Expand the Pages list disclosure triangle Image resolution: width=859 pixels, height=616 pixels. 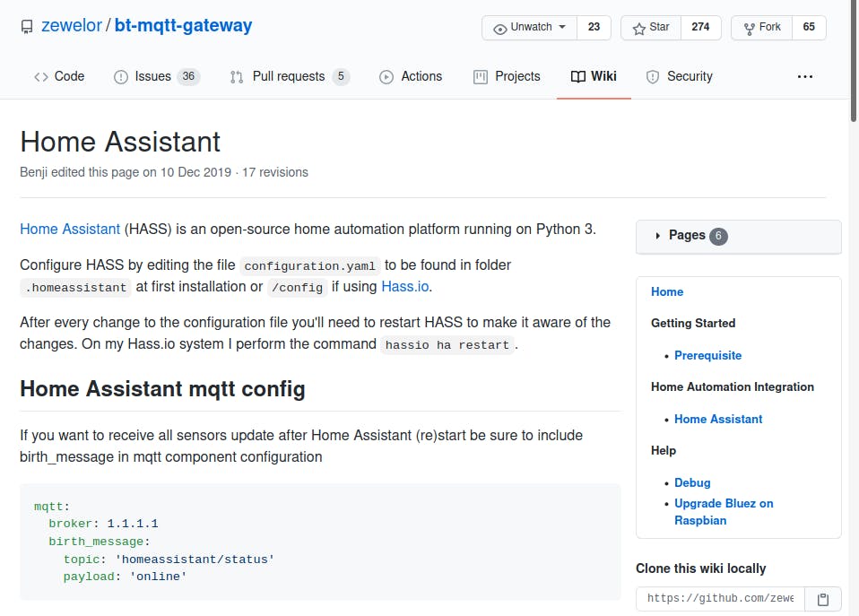657,236
